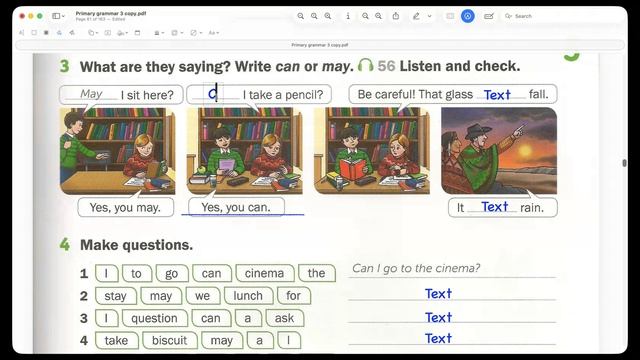Click the Share button in toolbar
This screenshot has width=640, height=360.
396,16
